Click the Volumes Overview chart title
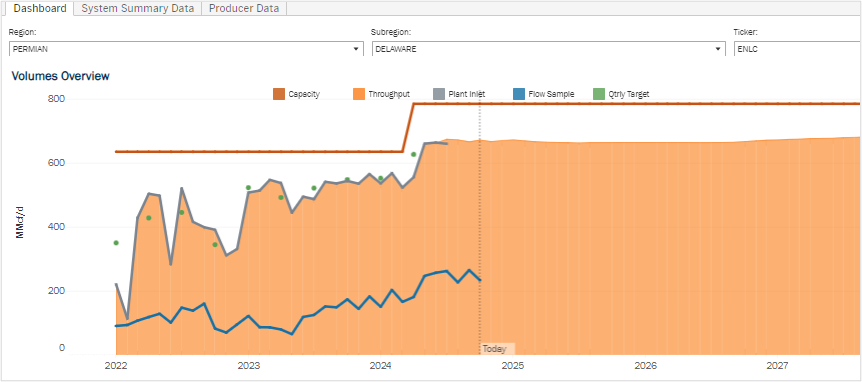Screen dimensions: 862x382 click(60, 76)
